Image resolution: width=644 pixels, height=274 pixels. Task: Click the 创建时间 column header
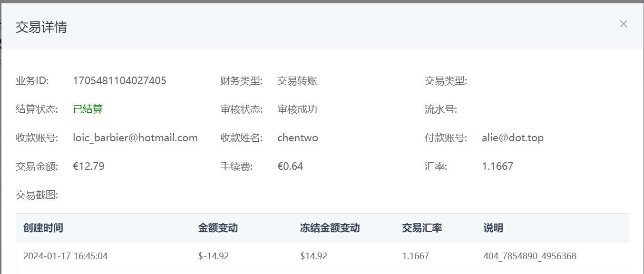coord(43,228)
